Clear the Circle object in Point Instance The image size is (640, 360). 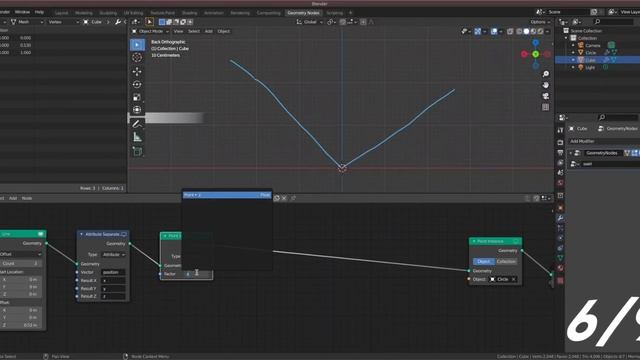pyautogui.click(x=513, y=279)
